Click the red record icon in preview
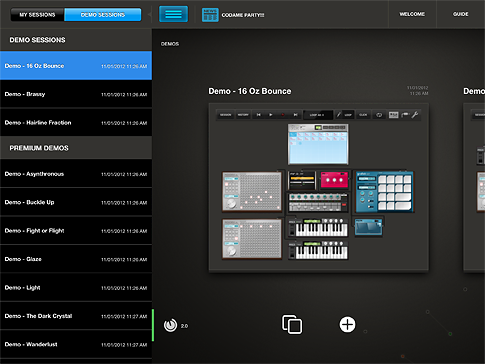 coord(283,115)
